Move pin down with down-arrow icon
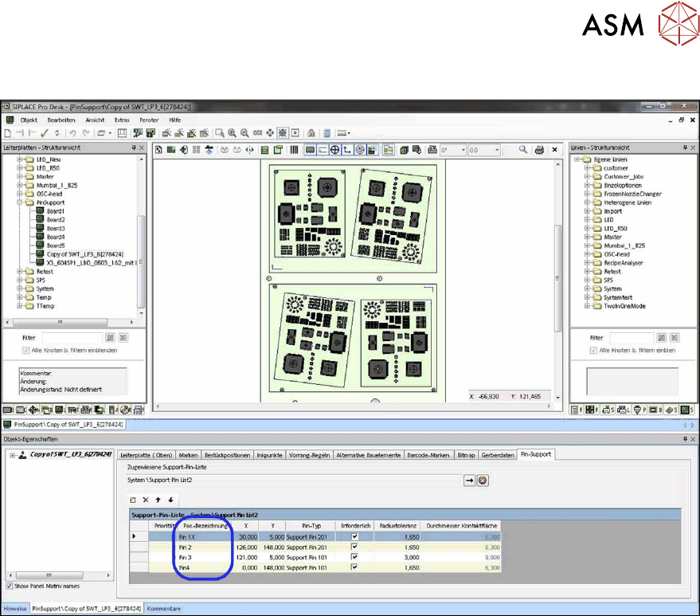The height and width of the screenshot is (616, 700). pos(170,500)
